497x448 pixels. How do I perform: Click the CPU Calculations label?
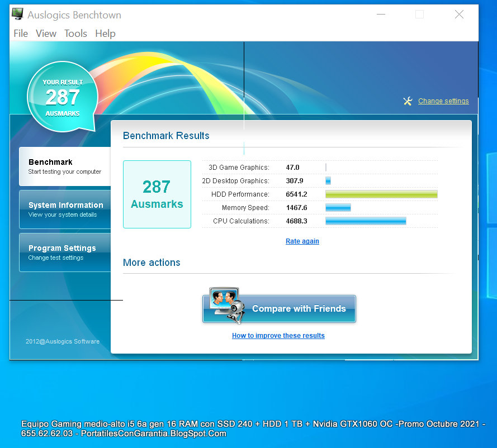point(241,221)
